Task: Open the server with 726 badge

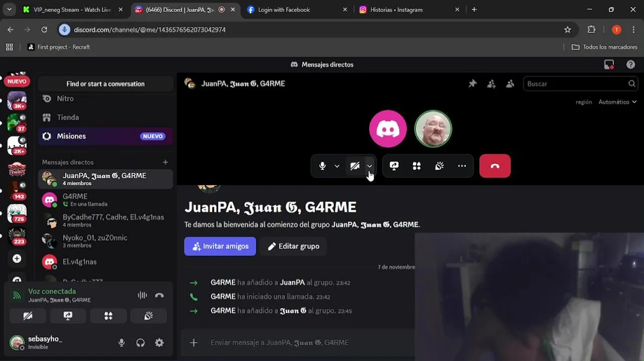Action: 17,213
